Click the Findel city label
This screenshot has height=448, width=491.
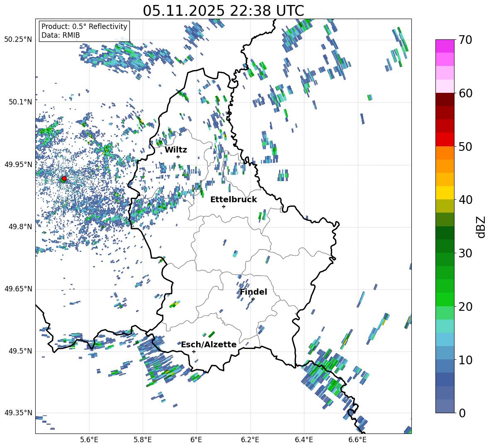point(253,292)
